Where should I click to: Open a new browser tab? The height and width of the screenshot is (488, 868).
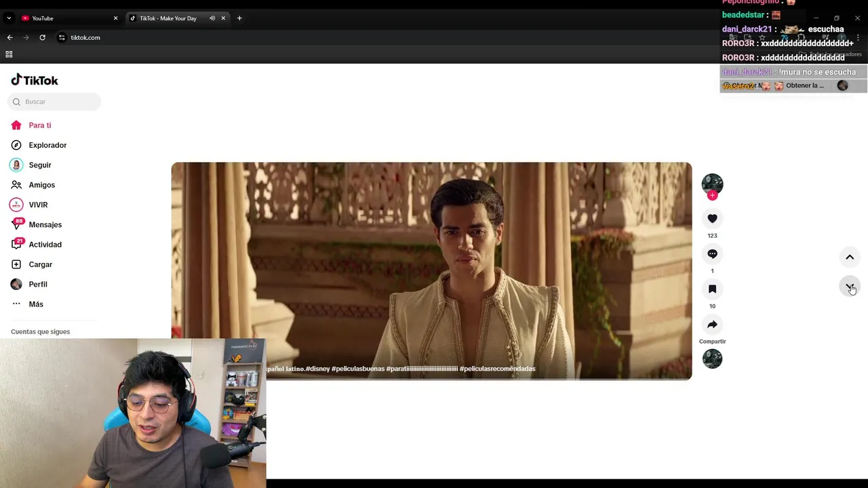[x=239, y=18]
